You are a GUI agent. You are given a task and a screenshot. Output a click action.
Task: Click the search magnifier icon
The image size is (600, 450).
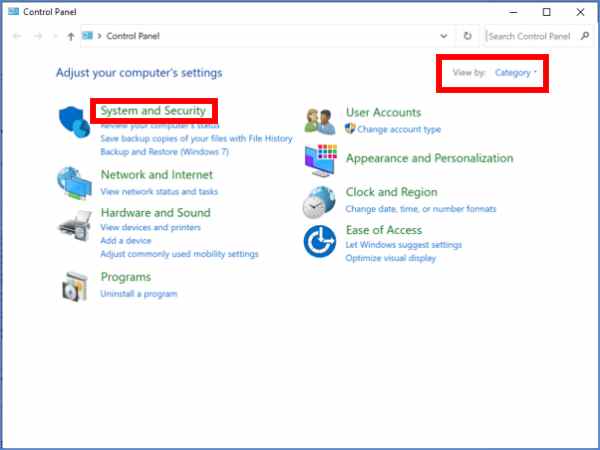585,36
